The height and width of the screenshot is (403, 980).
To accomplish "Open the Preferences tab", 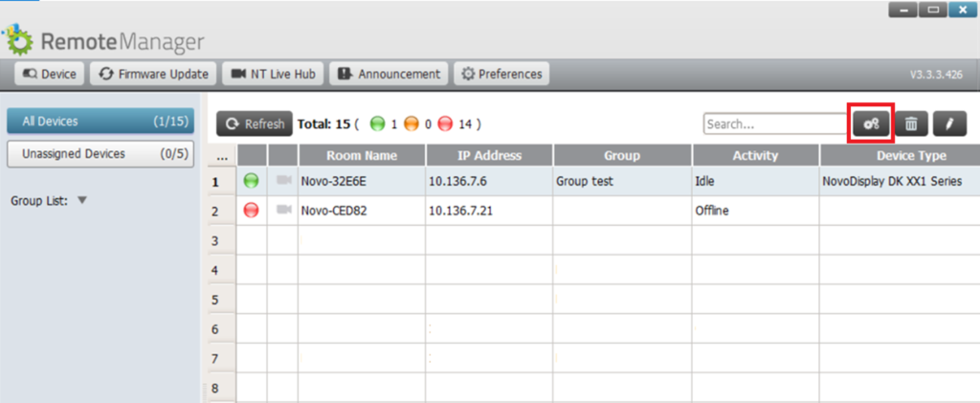I will point(501,74).
